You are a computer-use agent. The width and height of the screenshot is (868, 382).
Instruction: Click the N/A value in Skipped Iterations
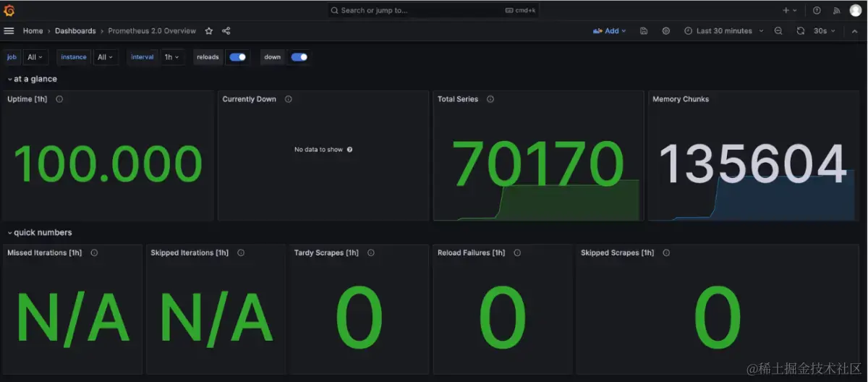(x=216, y=318)
